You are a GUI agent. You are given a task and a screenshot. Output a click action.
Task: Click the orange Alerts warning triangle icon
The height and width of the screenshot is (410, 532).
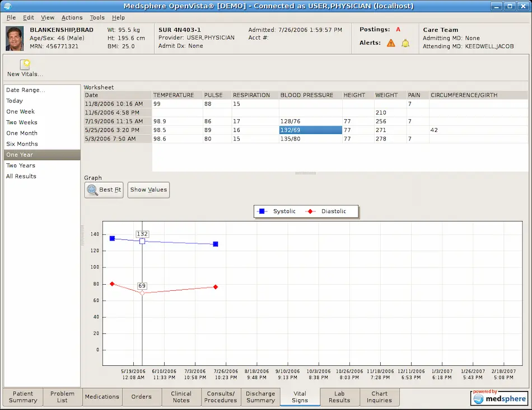click(391, 43)
